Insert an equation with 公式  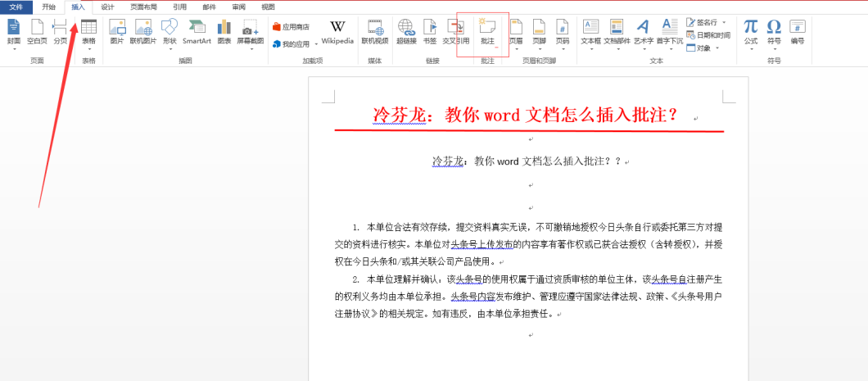[751, 32]
